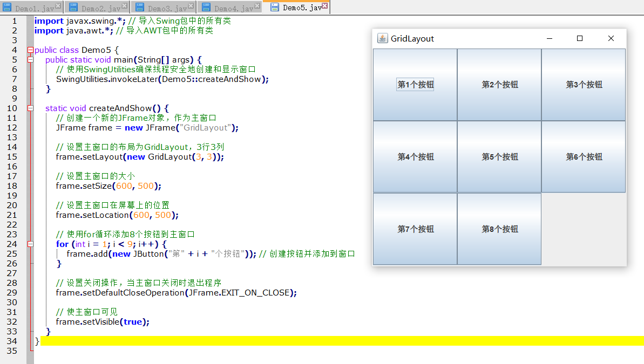
Task: Click the Java icon in GridLayout title bar
Action: tap(382, 38)
